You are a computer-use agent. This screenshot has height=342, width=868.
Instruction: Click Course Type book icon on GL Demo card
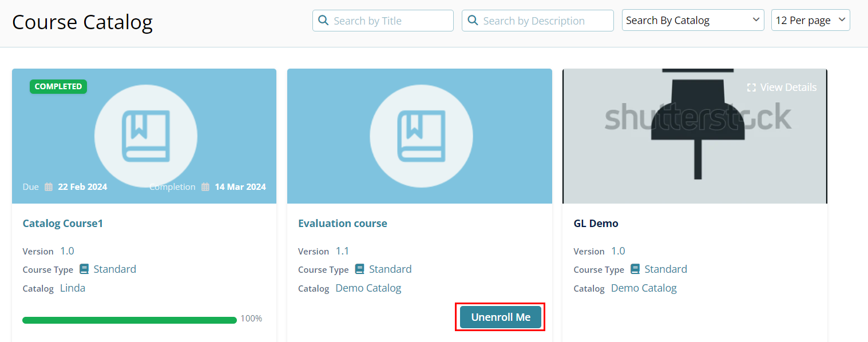(635, 269)
